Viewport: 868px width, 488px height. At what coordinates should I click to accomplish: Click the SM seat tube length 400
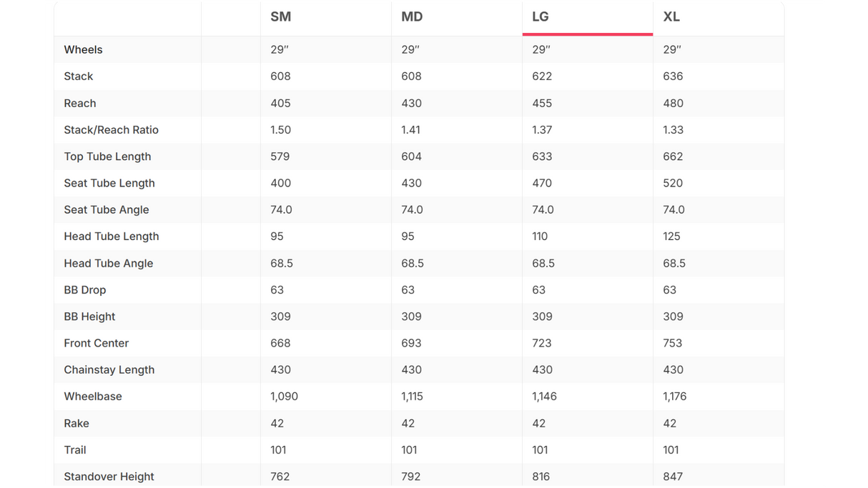pos(280,184)
